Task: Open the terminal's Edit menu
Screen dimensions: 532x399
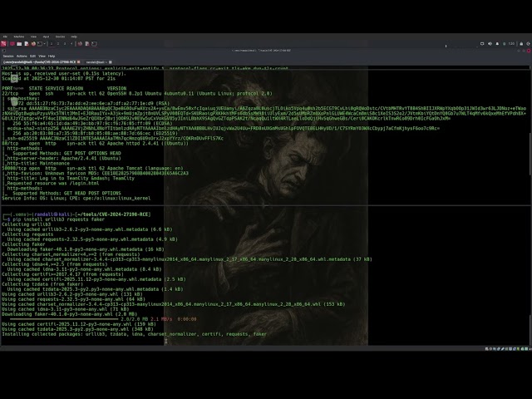Action: pyautogui.click(x=32, y=57)
